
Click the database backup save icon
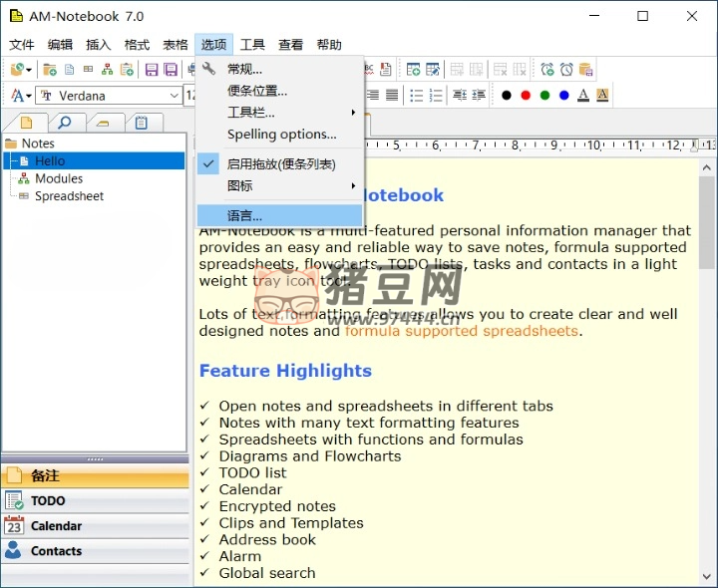point(585,70)
